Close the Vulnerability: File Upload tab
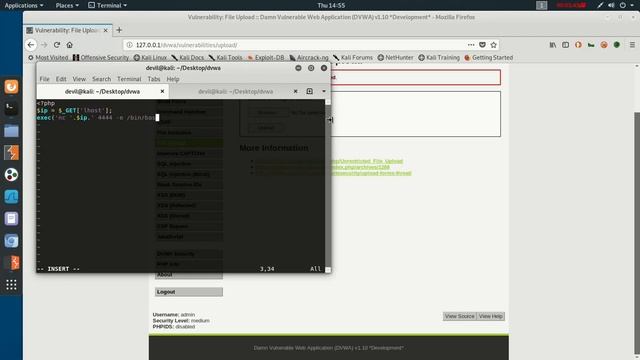Image resolution: width=640 pixels, height=360 pixels. coord(106,30)
